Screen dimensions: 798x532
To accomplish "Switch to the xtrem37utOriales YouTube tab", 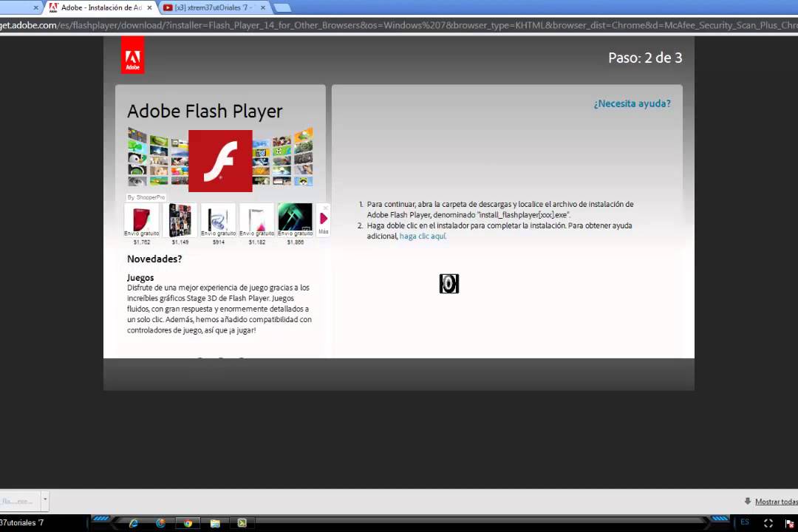I will (214, 7).
